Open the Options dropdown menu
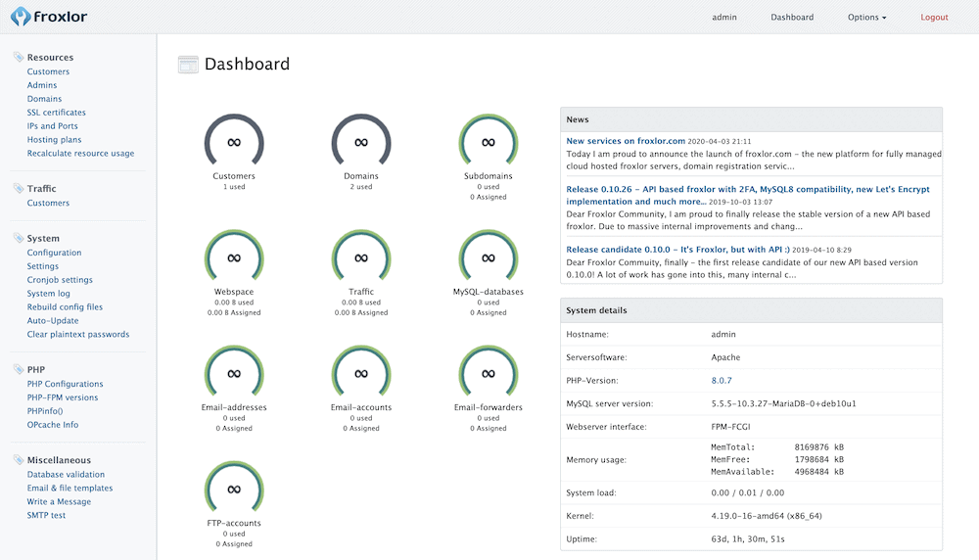Image resolution: width=979 pixels, height=560 pixels. tap(866, 18)
